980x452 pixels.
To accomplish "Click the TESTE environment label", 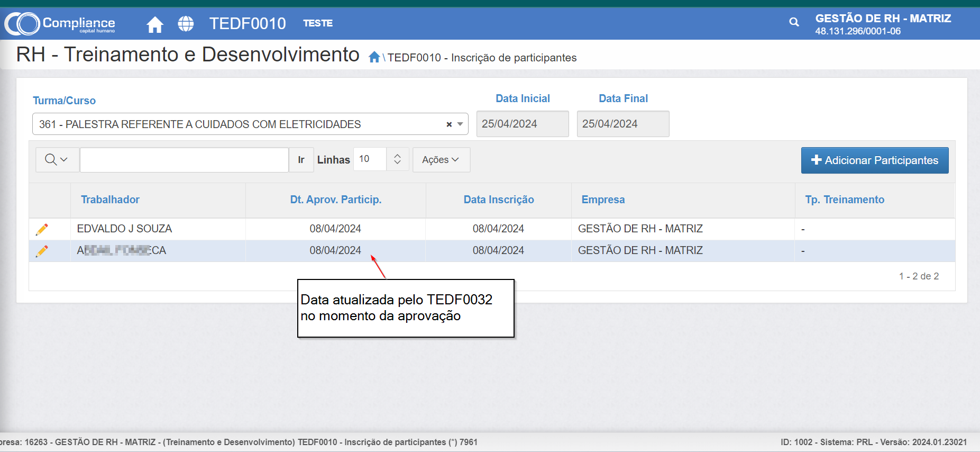I will (x=318, y=23).
